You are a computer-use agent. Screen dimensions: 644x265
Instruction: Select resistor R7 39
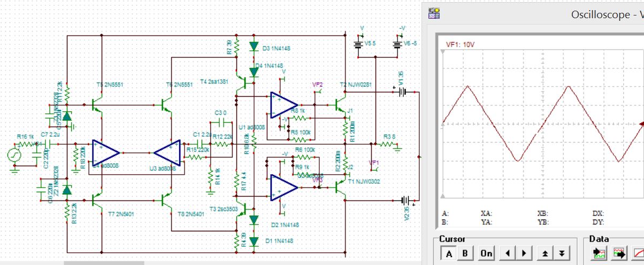pyautogui.click(x=236, y=47)
